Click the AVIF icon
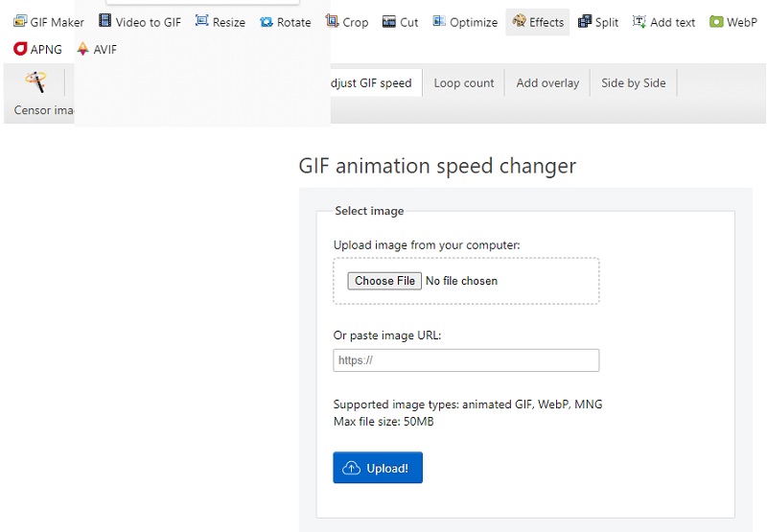Image resolution: width=767 pixels, height=532 pixels. (82, 49)
